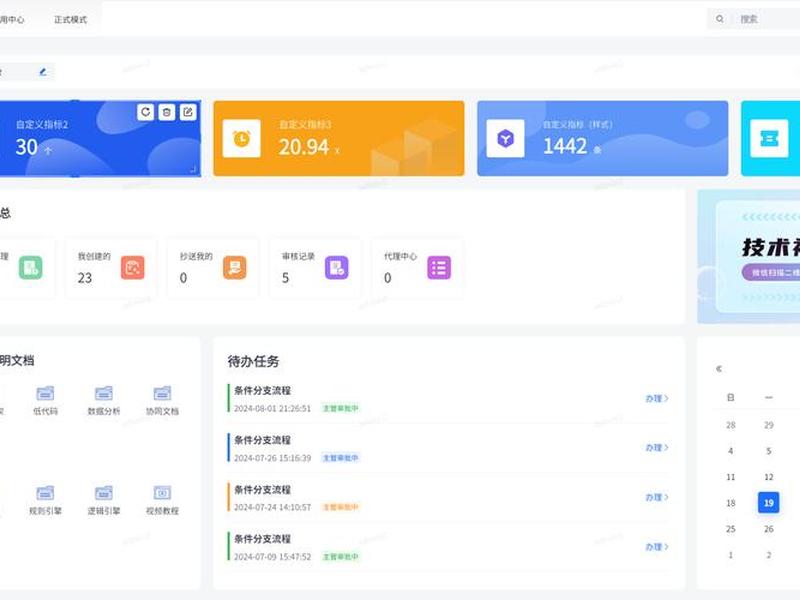Open the 低代码 document folder
Viewport: 800px width, 600px height.
pyautogui.click(x=45, y=401)
